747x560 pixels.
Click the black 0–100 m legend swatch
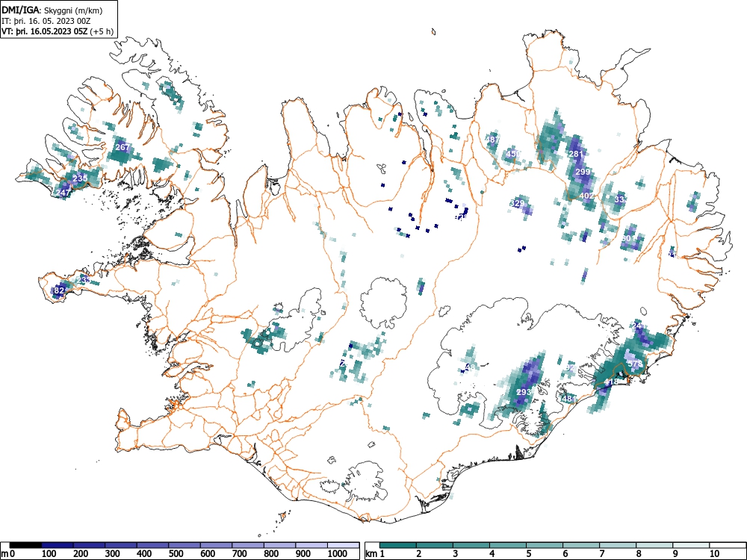tap(25, 545)
